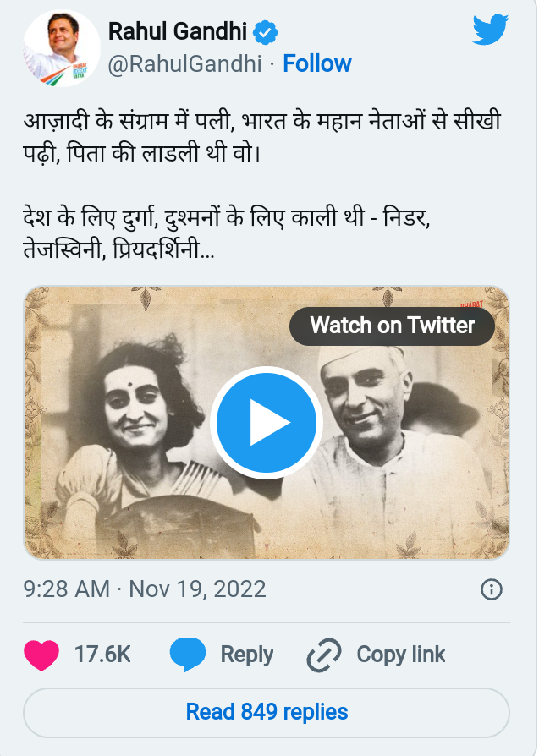Click the copy link chain icon
The image size is (550, 756).
[322, 655]
